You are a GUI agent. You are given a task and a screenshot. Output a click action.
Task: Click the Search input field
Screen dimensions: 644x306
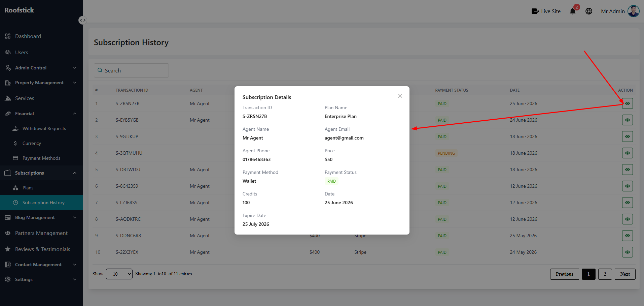(x=131, y=70)
